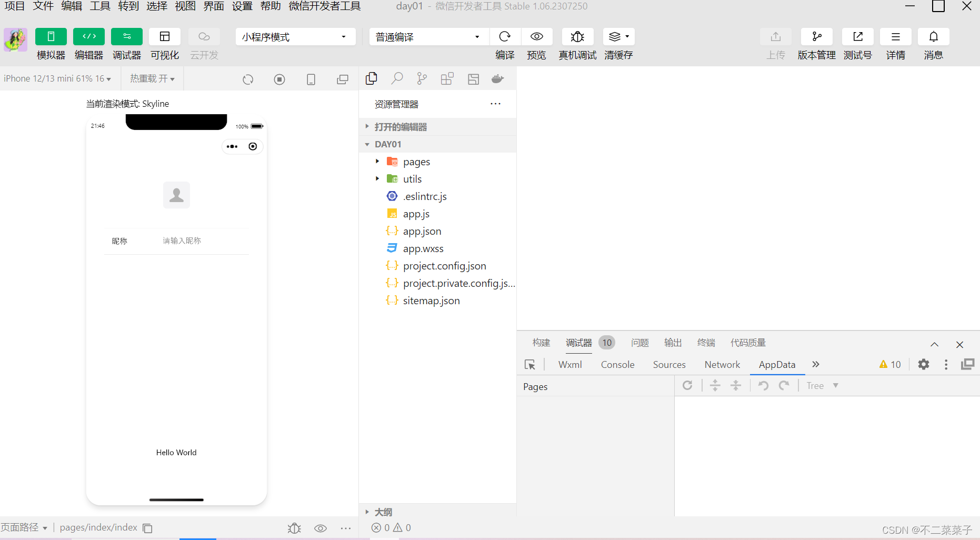
Task: Open the 页面路径 dropdown
Action: click(x=24, y=527)
